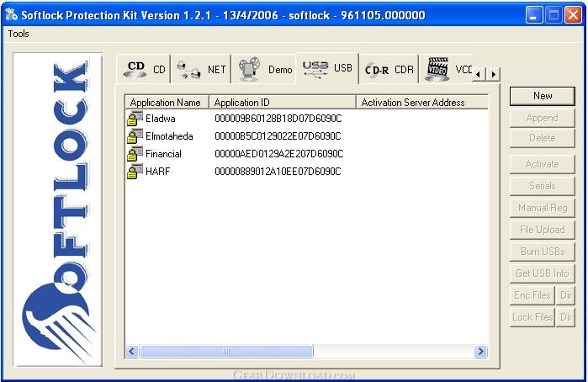The width and height of the screenshot is (588, 382).
Task: Select the HARF application row
Action: click(306, 171)
